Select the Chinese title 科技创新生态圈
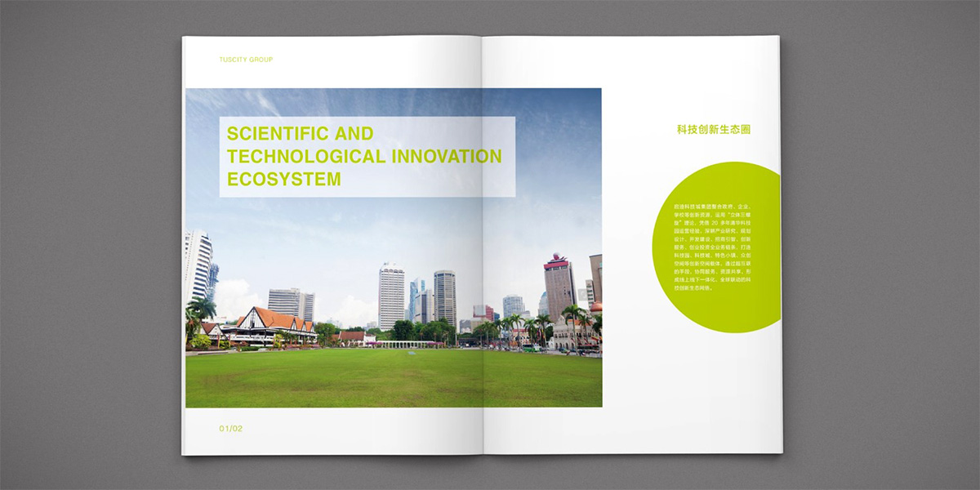 click(x=713, y=130)
